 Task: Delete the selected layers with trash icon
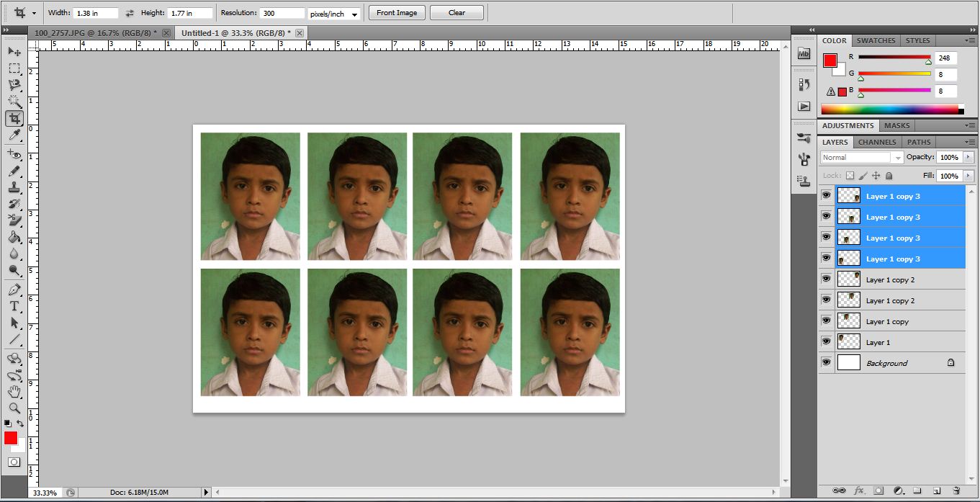click(x=956, y=490)
